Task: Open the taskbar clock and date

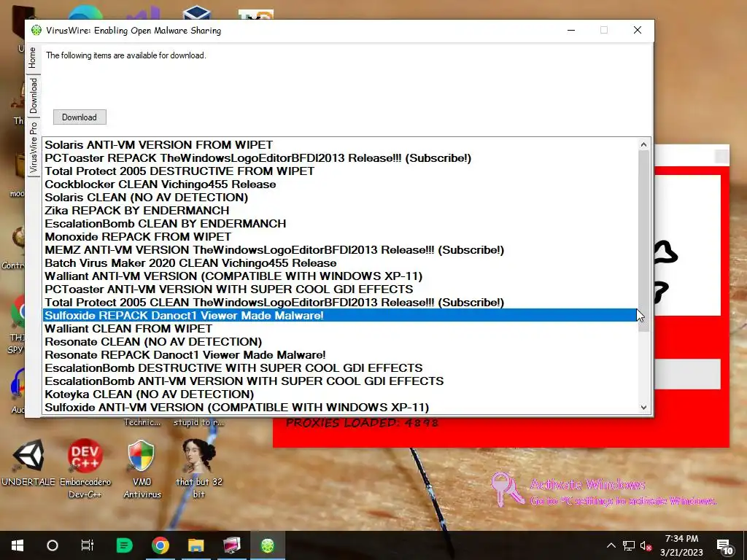Action: (682, 545)
